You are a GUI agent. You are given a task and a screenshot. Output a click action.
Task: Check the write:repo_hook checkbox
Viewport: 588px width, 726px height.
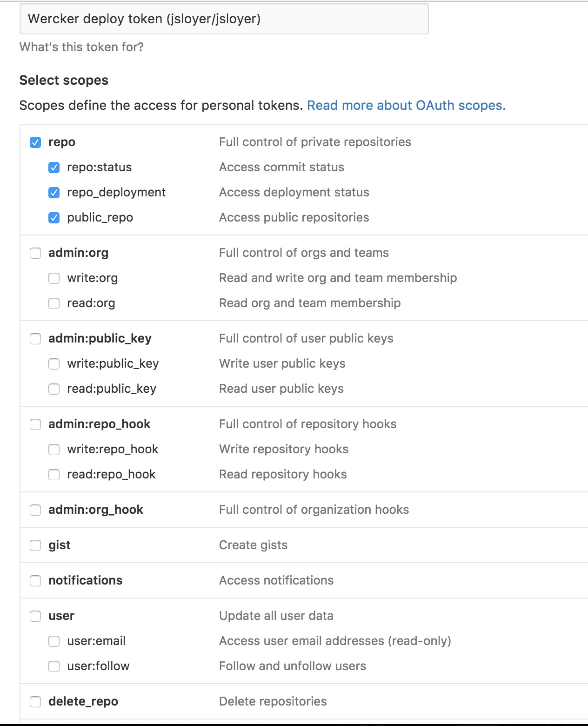(x=53, y=449)
